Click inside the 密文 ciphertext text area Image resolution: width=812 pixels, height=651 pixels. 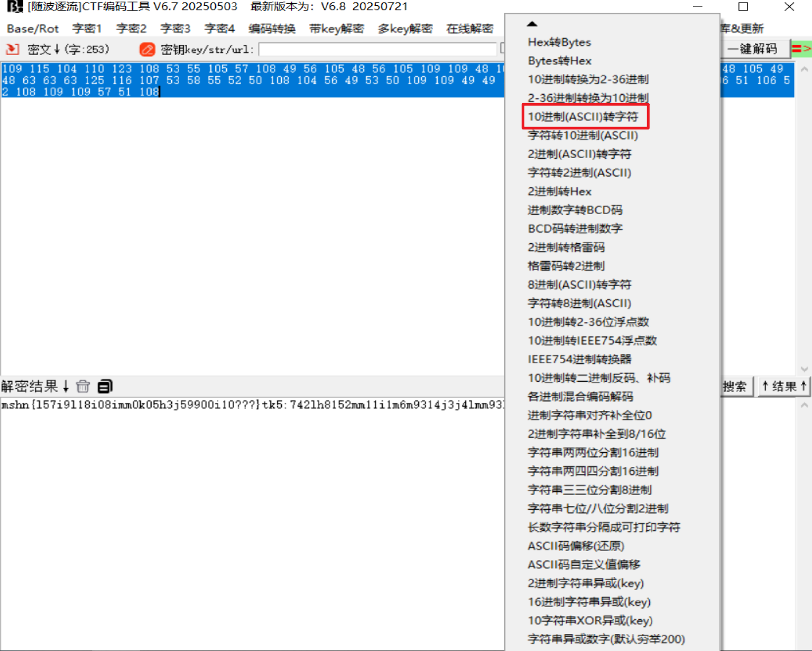coord(253,219)
